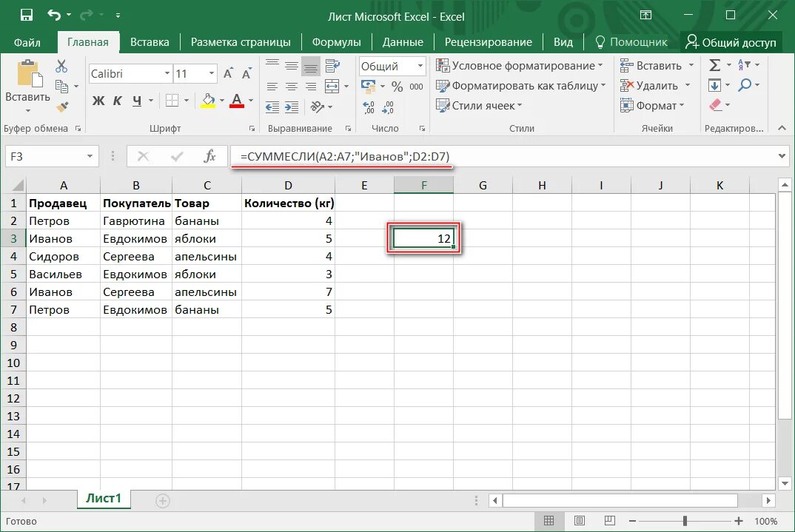
Task: Toggle bold Ж formatting
Action: 98,101
